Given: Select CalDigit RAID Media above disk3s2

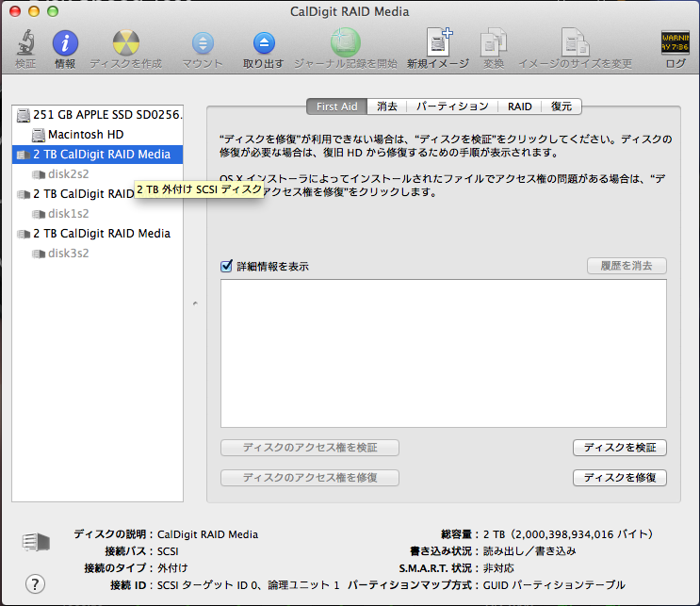Looking at the screenshot, I should (97, 234).
